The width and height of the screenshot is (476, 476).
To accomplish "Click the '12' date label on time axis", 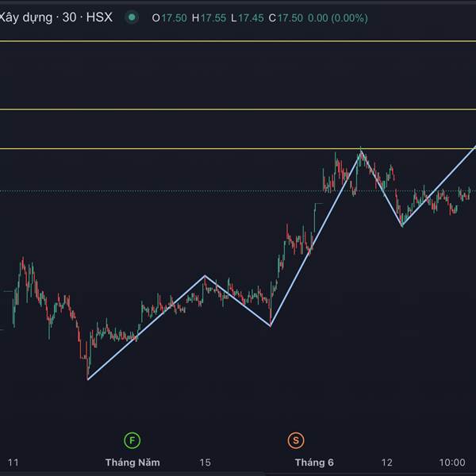I will tap(387, 463).
